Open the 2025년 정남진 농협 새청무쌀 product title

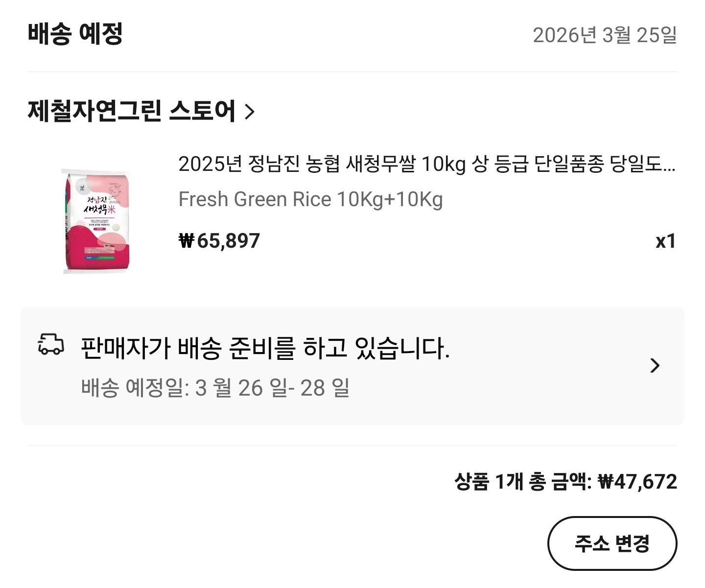(426, 164)
